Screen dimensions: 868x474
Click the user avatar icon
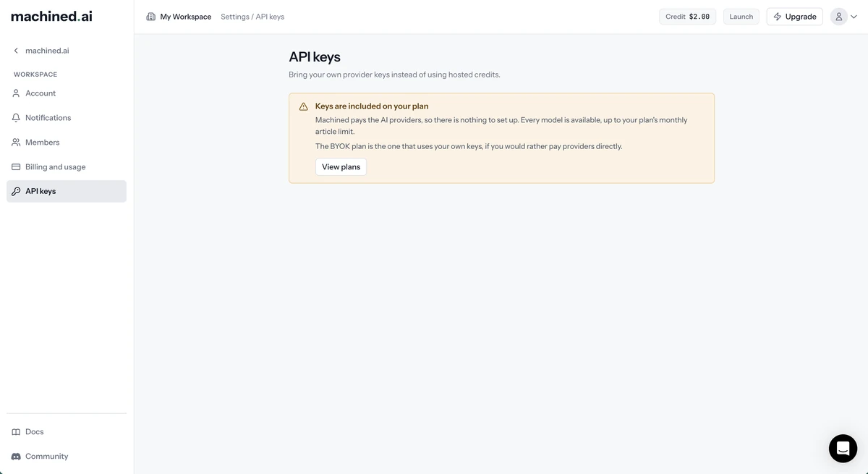coord(838,17)
